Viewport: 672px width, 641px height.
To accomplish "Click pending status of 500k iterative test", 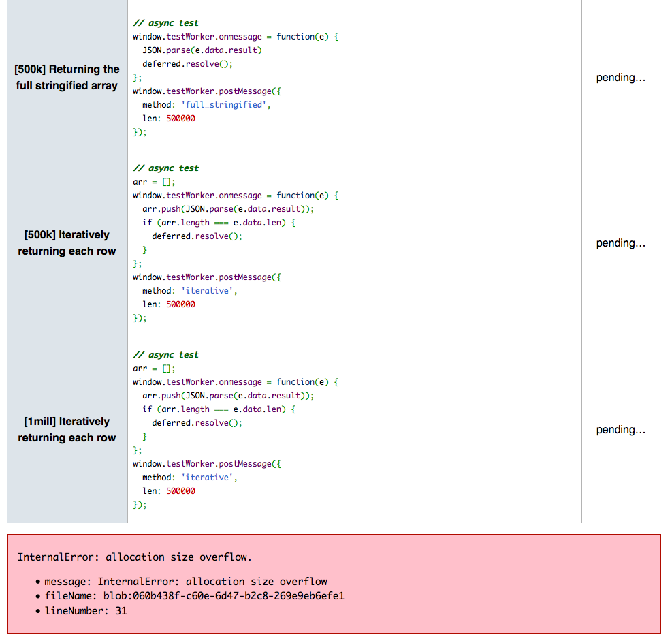I will pos(620,243).
